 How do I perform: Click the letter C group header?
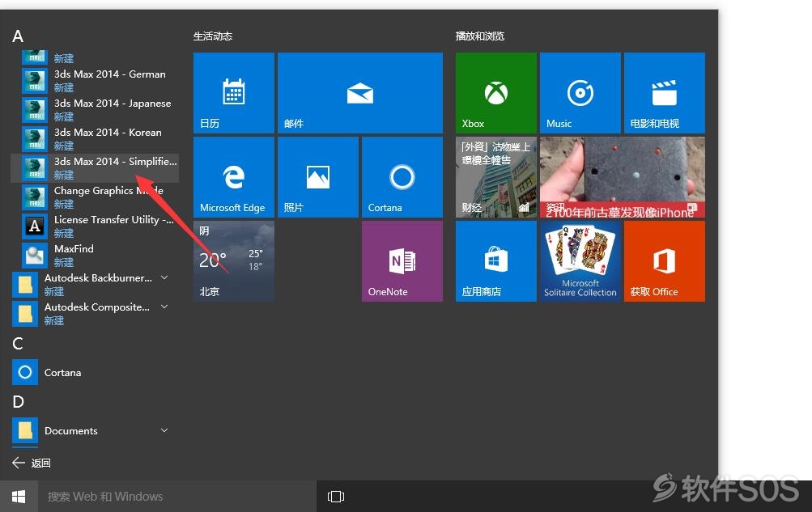[18, 344]
